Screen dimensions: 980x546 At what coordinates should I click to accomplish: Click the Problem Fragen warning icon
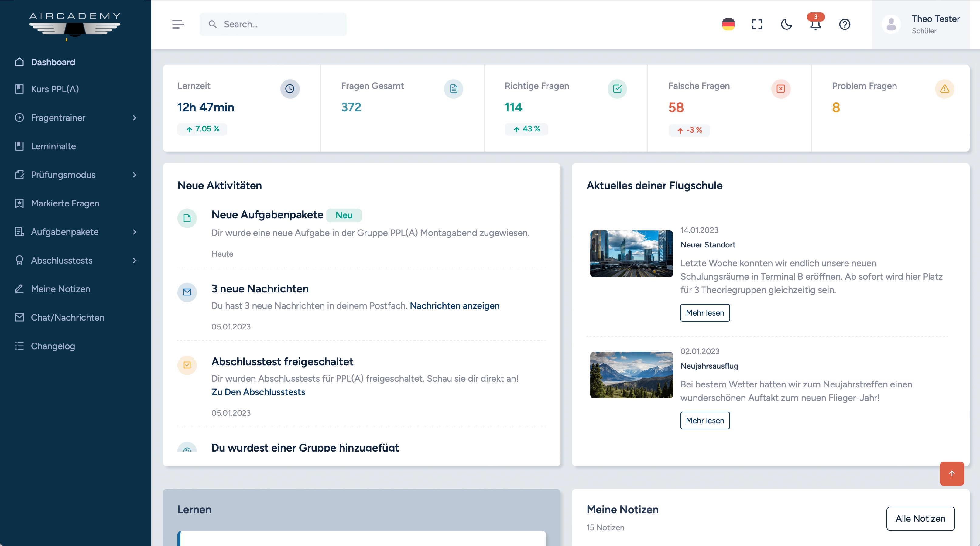(x=944, y=89)
